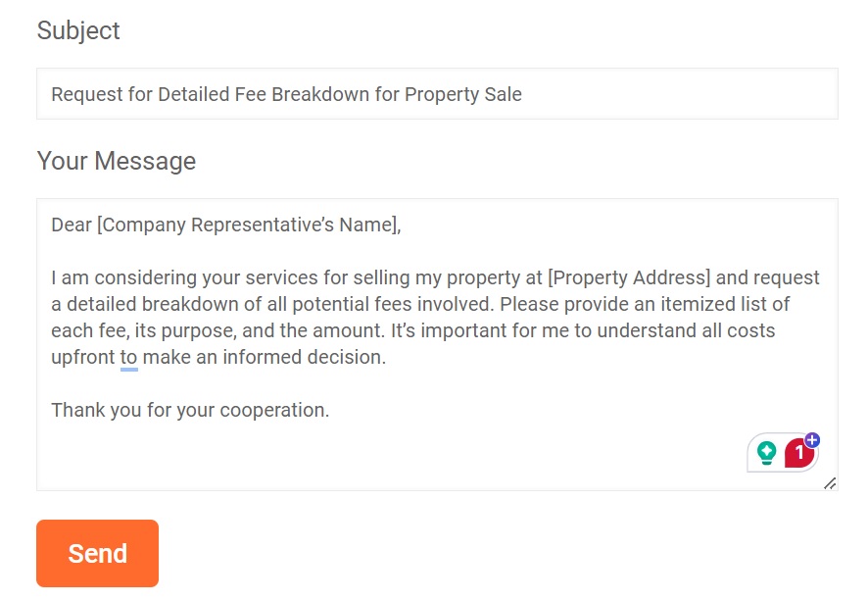Open the green writing assistant lightbulb icon
Image resolution: width=868 pixels, height=601 pixels.
pyautogui.click(x=769, y=453)
